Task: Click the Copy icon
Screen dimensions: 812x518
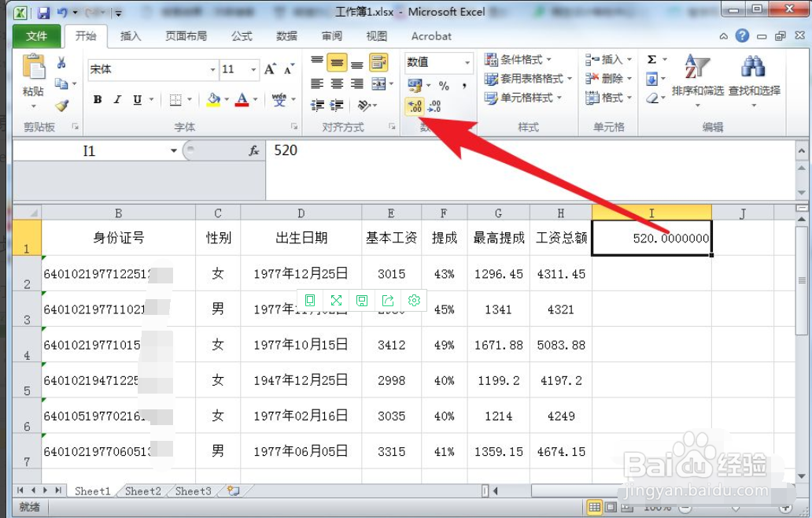Action: (61, 83)
